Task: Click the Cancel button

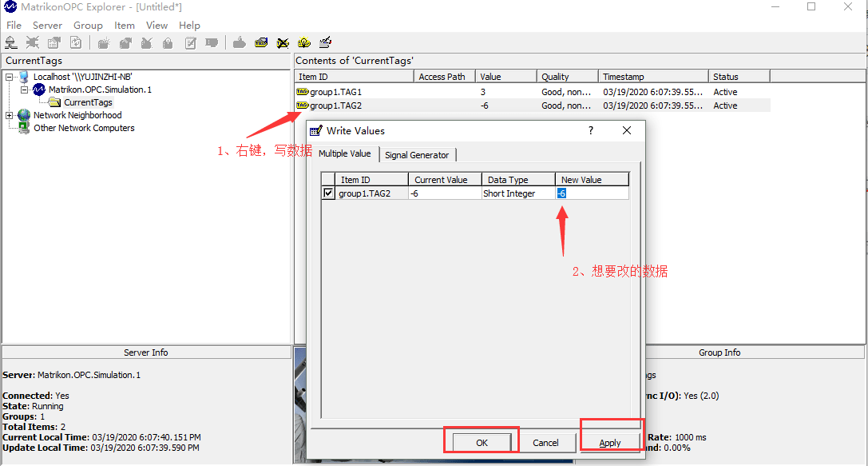Action: click(x=545, y=443)
